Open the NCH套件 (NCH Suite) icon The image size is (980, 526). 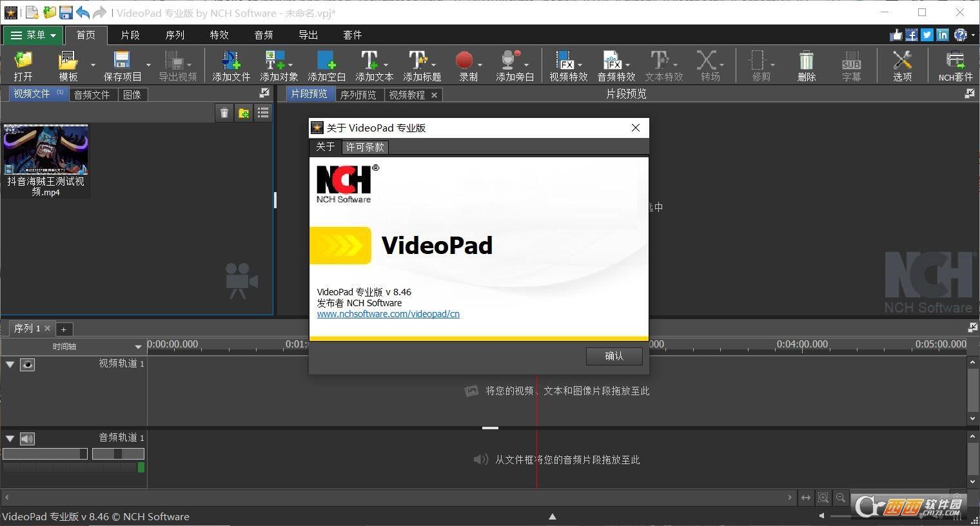point(955,61)
